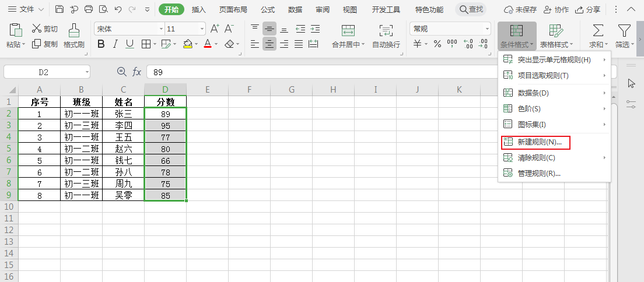Image resolution: width=644 pixels, height=282 pixels.
Task: Open 管理规则(R)... menu item
Action: click(554, 173)
